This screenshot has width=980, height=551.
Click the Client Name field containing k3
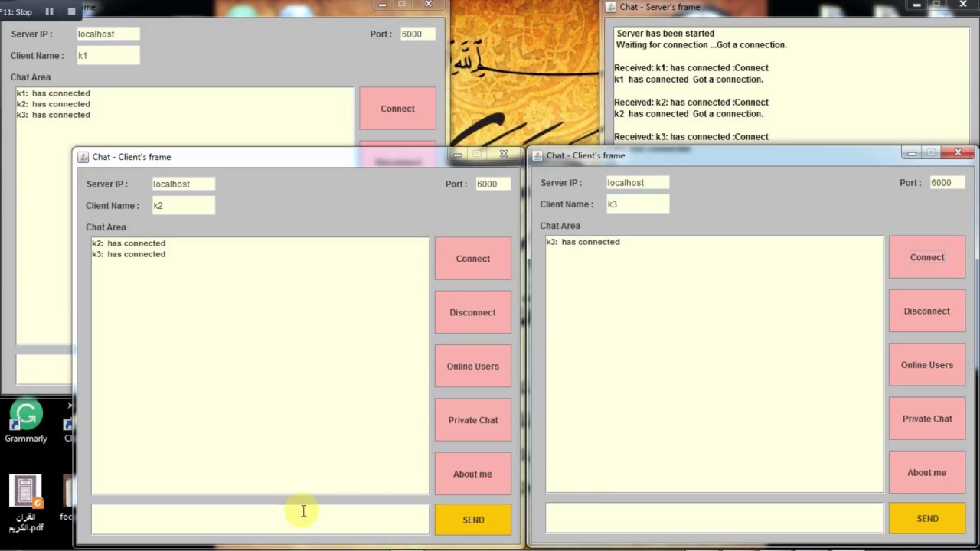[x=637, y=204]
